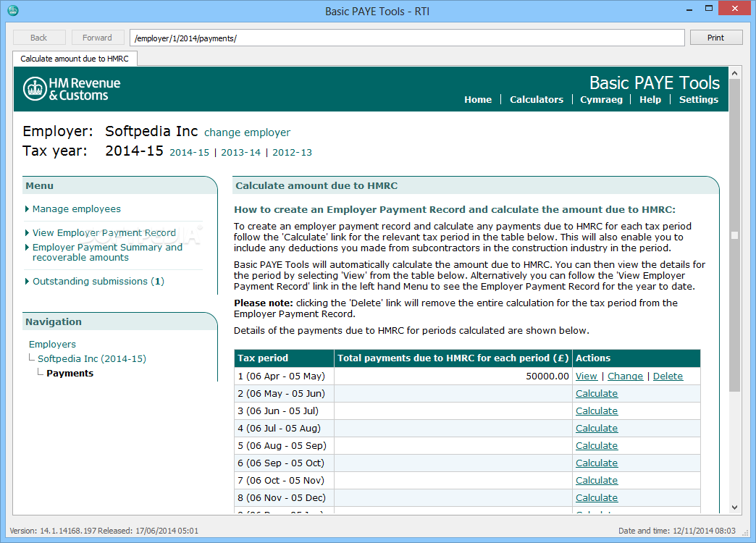Screen dimensions: 756x543
Task: Click the app icon in the title bar
Action: click(13, 10)
